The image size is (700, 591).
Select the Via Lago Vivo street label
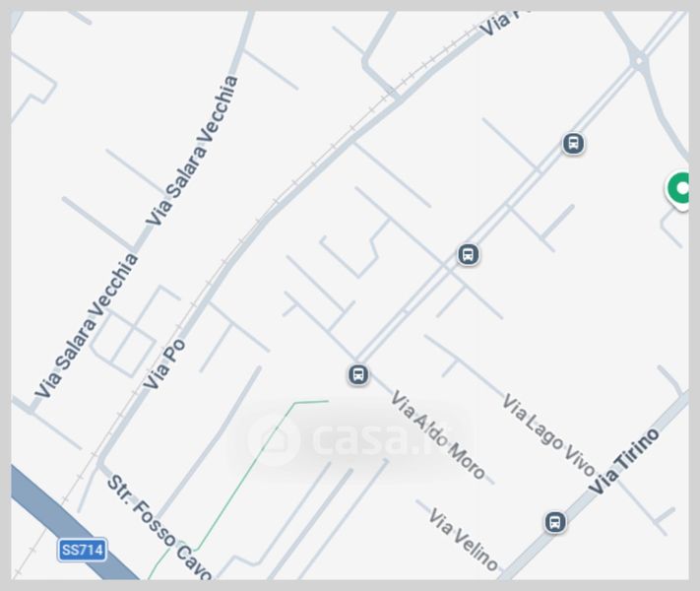[x=548, y=435]
